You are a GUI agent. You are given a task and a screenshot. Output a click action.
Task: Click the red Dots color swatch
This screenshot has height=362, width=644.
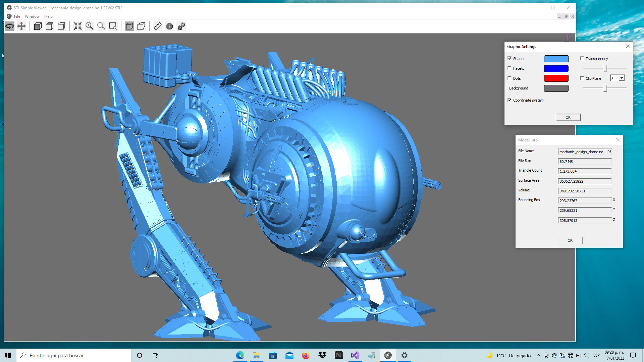pos(556,78)
